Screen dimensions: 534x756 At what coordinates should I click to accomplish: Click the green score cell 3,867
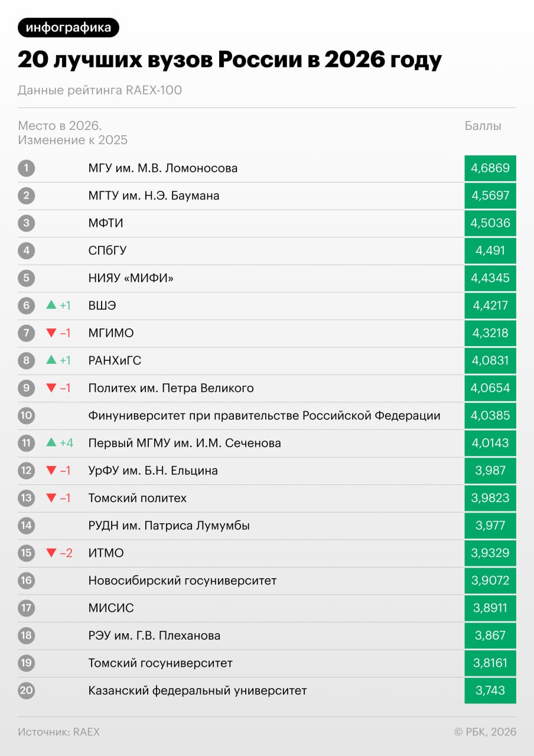click(490, 636)
